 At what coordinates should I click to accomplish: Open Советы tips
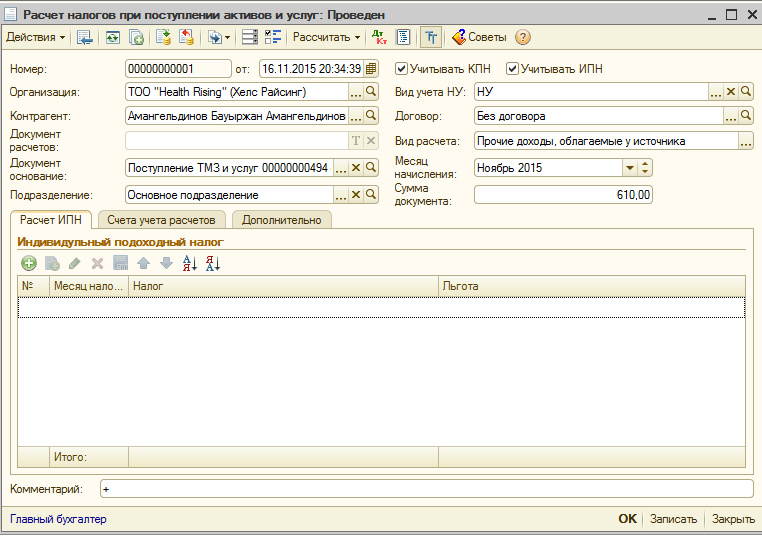tap(479, 37)
